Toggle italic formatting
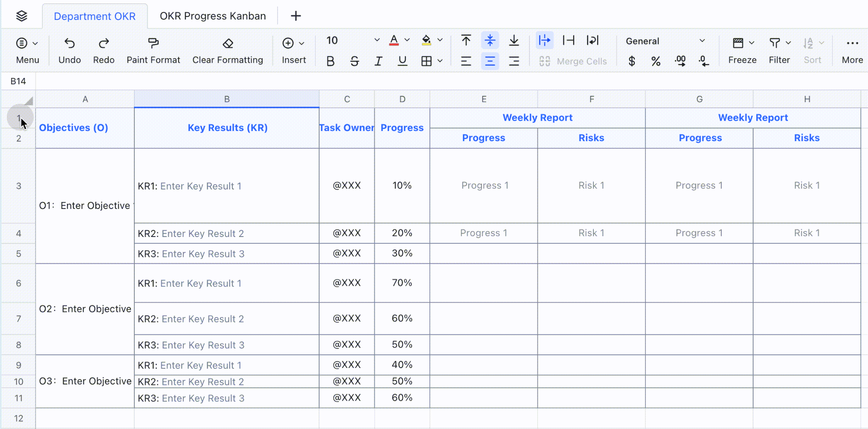This screenshot has height=429, width=868. pos(378,61)
